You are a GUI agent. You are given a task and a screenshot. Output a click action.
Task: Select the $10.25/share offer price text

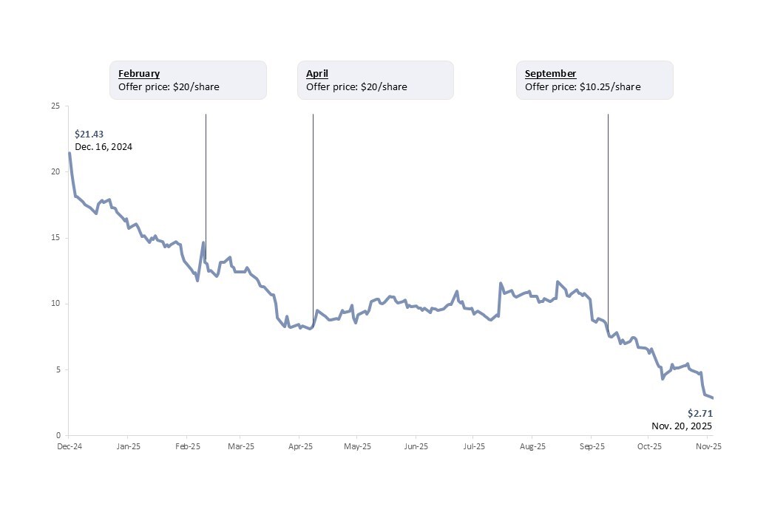(x=611, y=87)
